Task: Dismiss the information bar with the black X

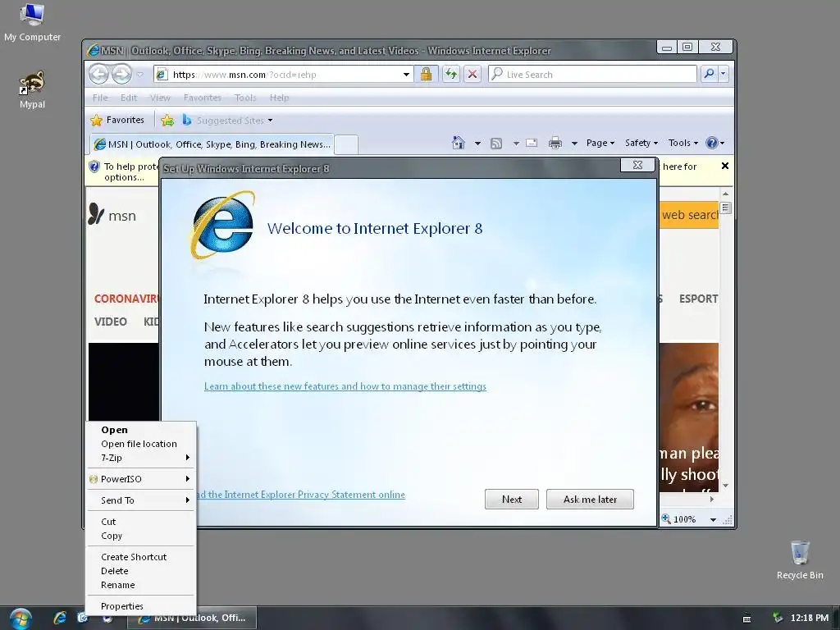Action: (725, 166)
